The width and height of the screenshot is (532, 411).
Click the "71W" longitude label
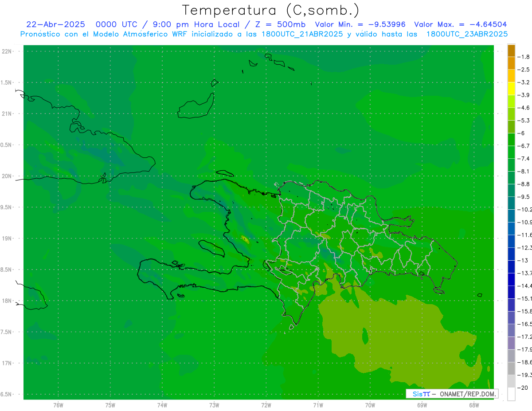(318, 405)
